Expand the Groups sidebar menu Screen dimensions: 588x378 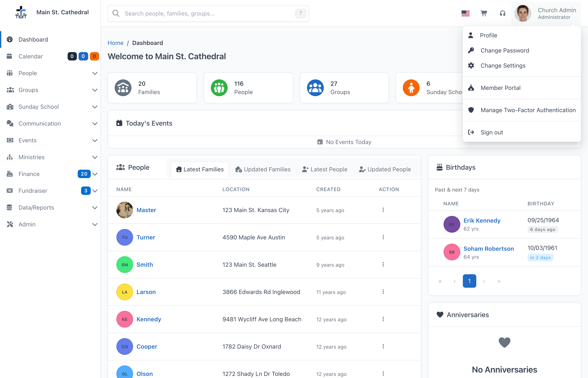50,90
